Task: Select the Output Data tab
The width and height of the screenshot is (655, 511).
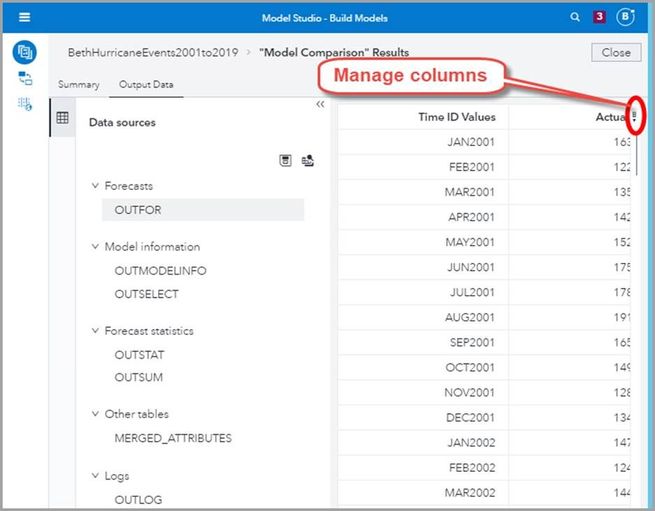Action: (146, 85)
